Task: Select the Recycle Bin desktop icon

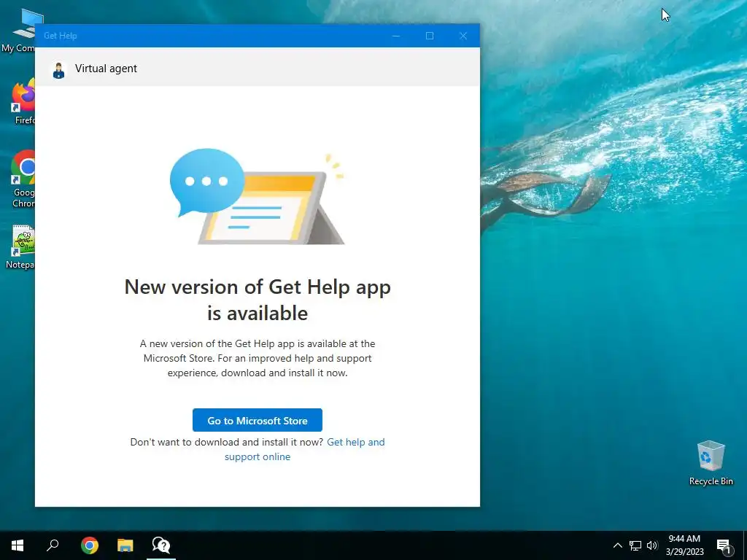Action: pos(711,463)
